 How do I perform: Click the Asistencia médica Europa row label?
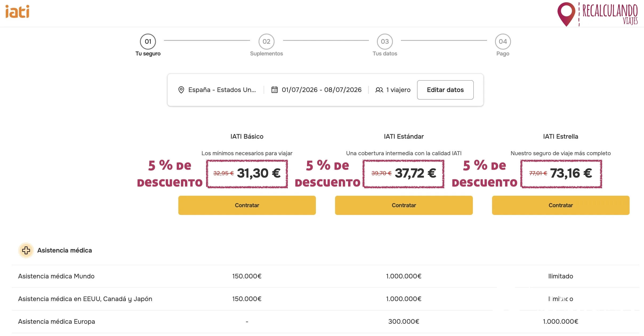[x=57, y=322]
